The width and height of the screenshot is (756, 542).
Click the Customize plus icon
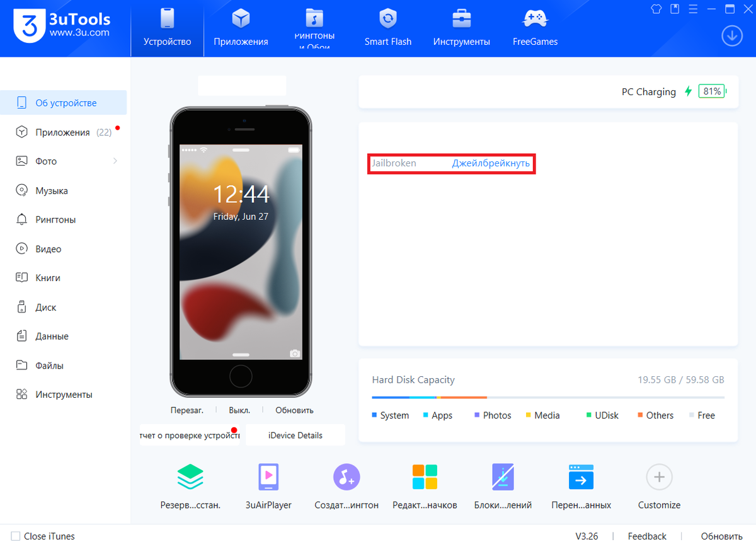[659, 477]
